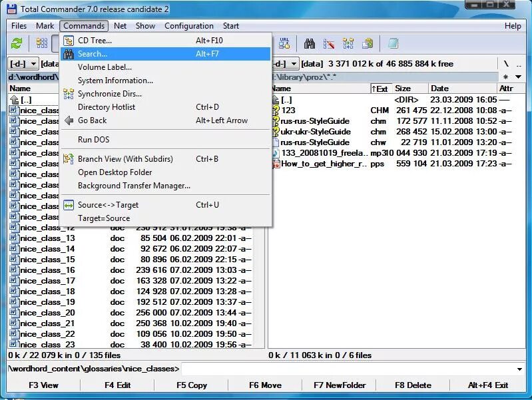Open the Net menu
The width and height of the screenshot is (532, 400).
click(120, 26)
